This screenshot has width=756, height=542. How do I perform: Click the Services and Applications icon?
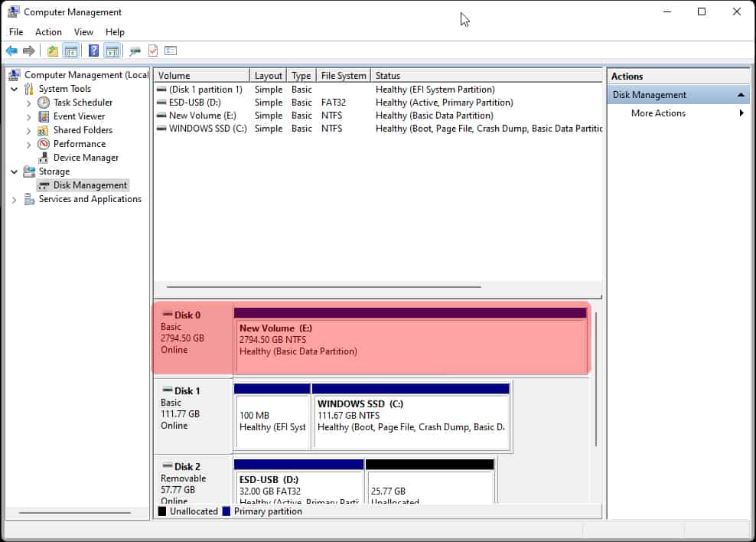[29, 199]
